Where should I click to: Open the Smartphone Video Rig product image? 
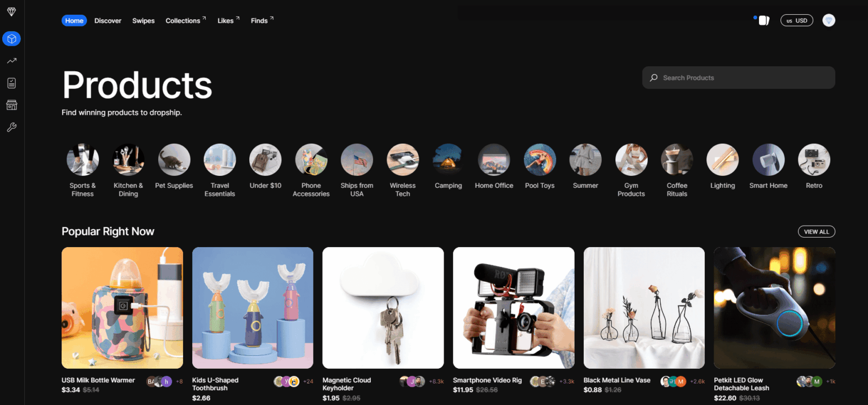point(513,308)
